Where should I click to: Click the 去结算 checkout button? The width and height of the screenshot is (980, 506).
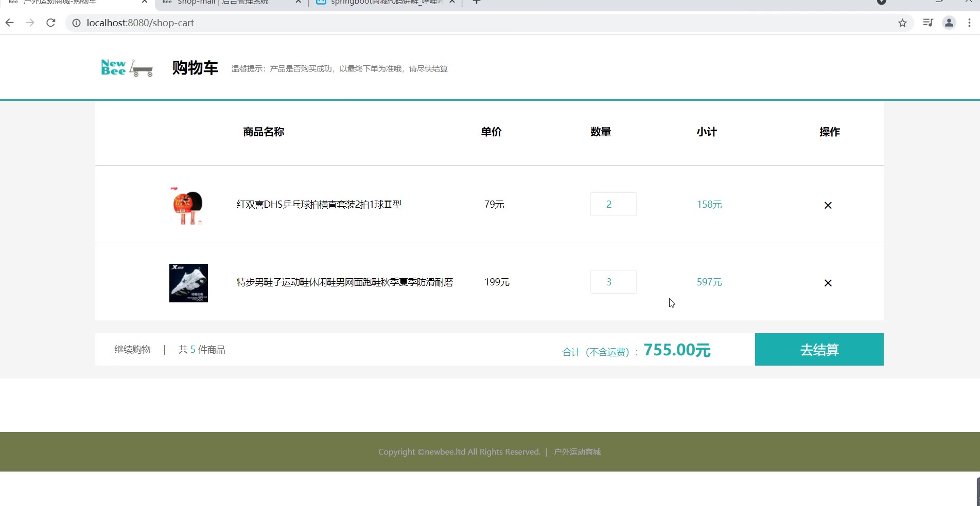tap(819, 350)
